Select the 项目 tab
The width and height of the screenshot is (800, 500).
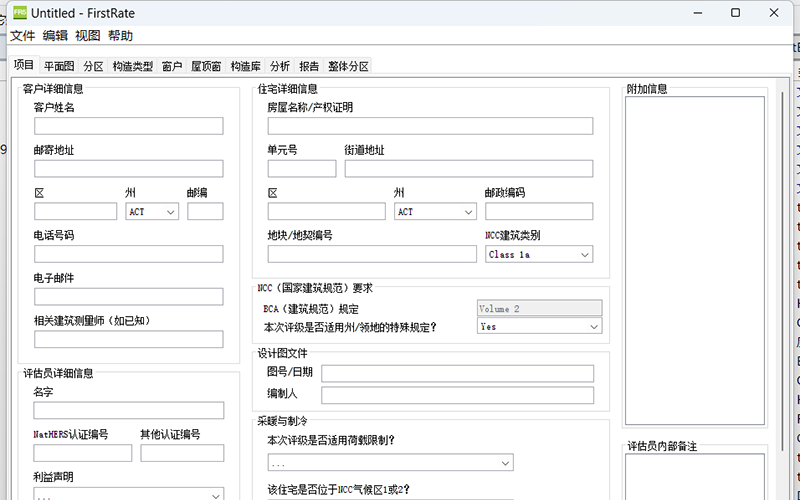coord(24,65)
